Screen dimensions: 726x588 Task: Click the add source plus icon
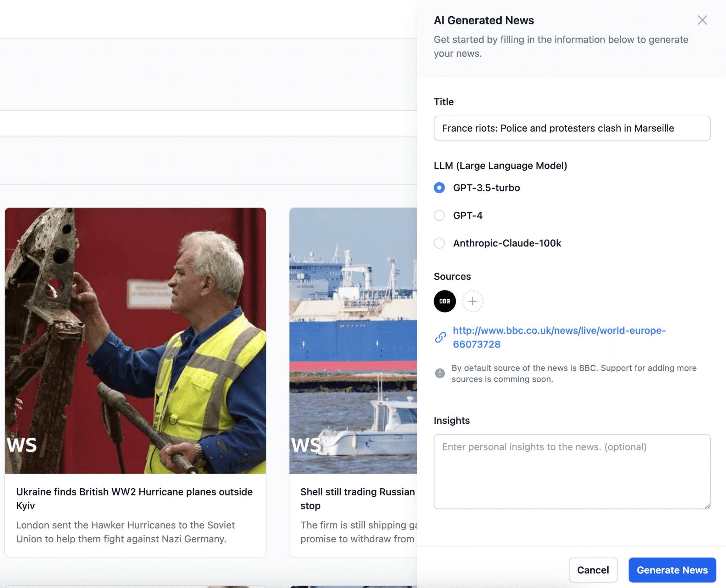point(472,301)
